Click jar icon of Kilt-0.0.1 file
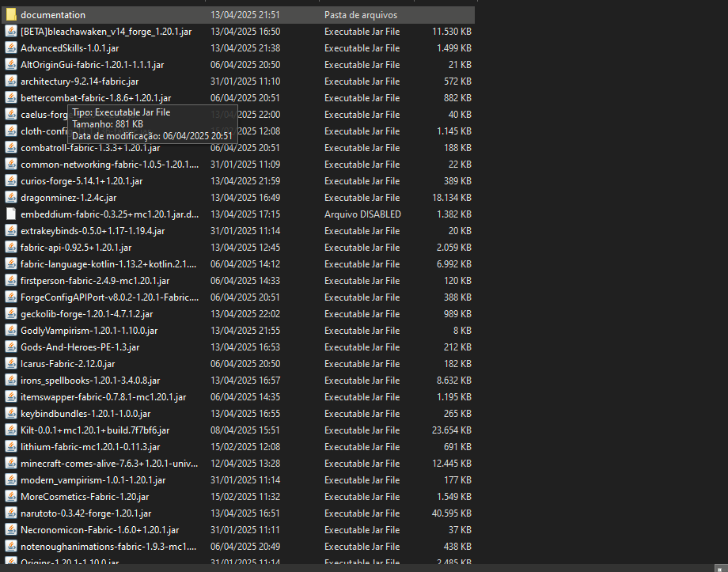Viewport: 728px width, 572px height. (11, 430)
